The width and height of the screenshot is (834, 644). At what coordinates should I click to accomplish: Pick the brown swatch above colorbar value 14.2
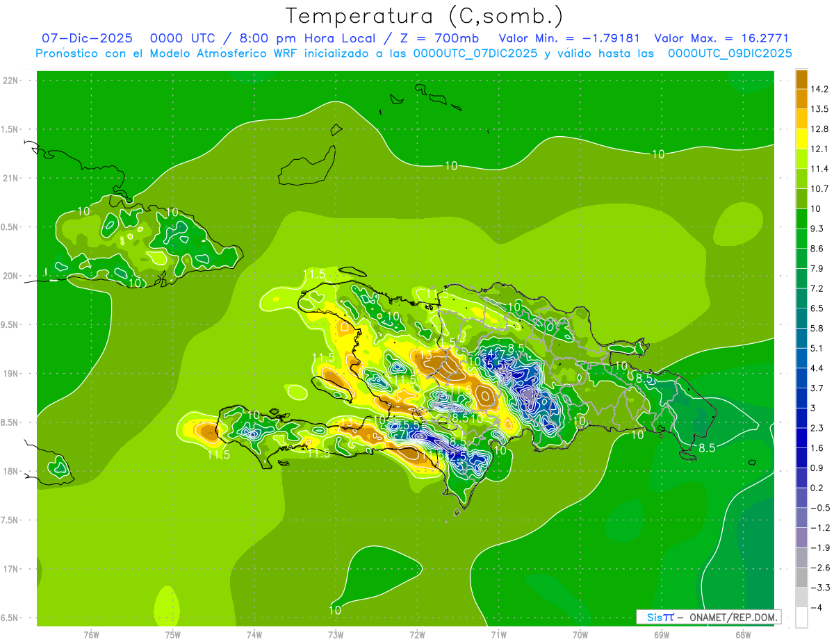[x=801, y=79]
